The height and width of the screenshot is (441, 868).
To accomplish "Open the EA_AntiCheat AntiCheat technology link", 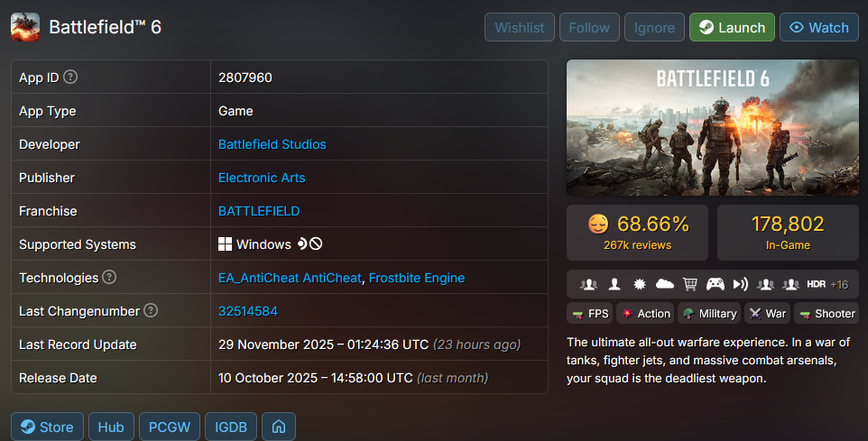I will click(x=290, y=278).
